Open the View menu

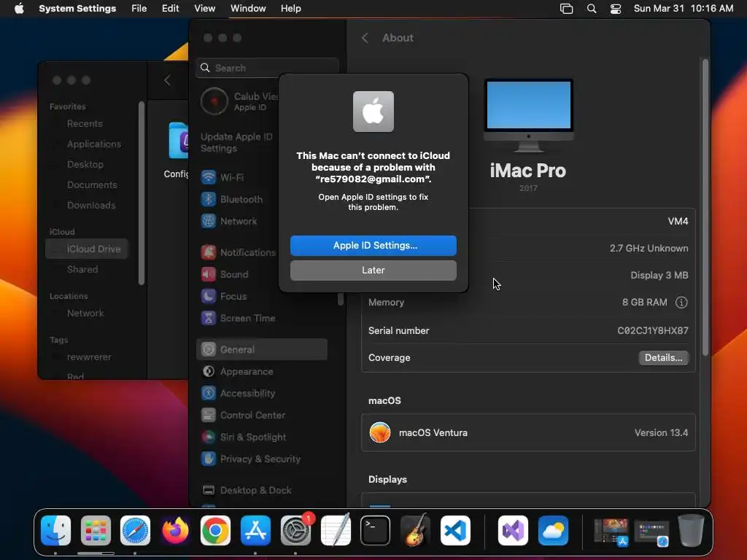(204, 9)
